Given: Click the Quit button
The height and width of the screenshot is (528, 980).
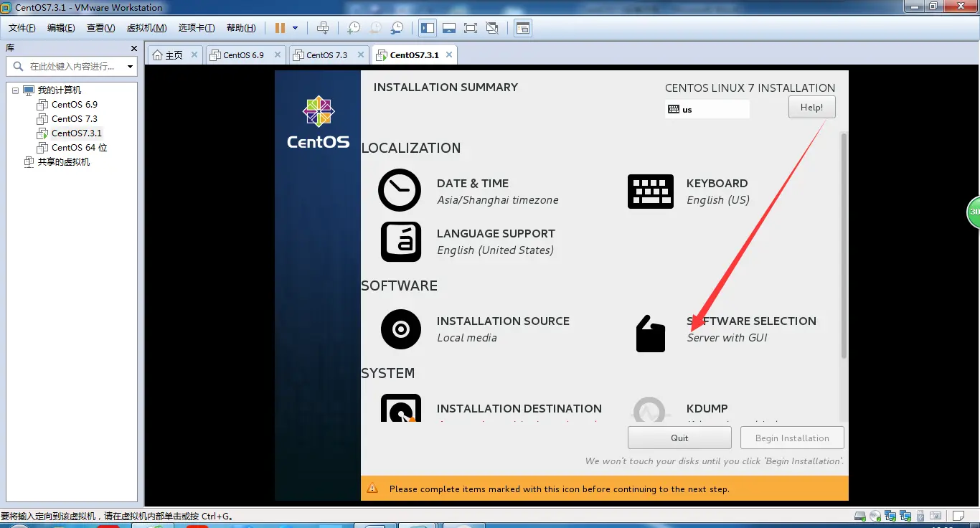Looking at the screenshot, I should click(679, 438).
